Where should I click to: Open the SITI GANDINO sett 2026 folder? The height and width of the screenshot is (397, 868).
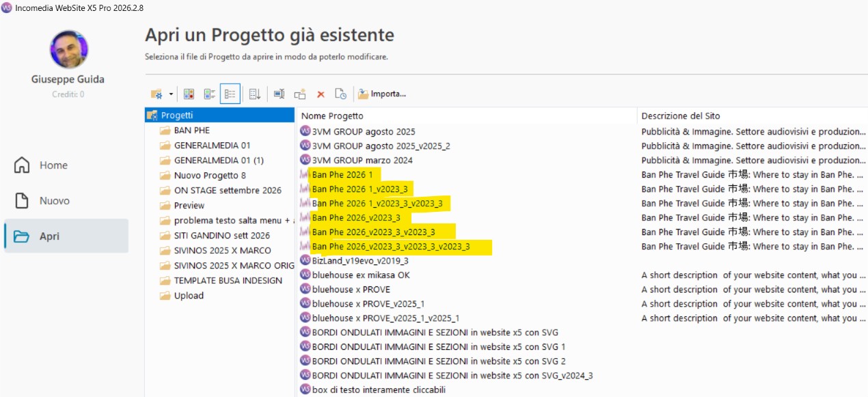[x=222, y=235]
